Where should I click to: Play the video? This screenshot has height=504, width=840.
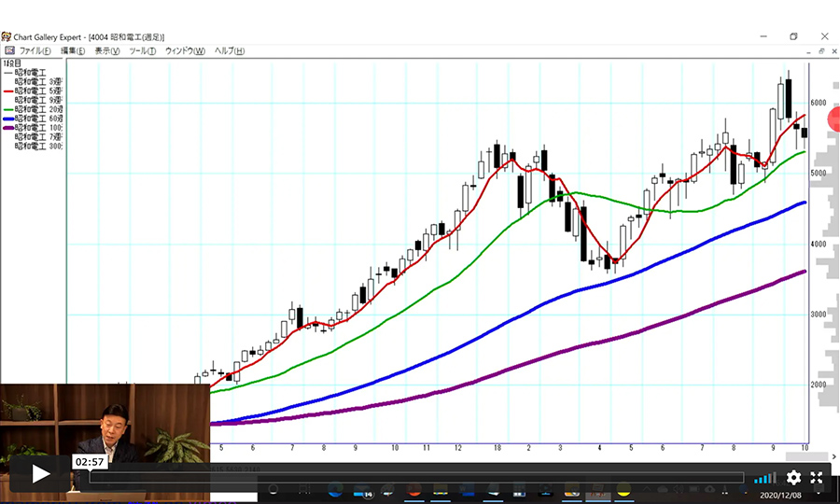click(x=41, y=474)
